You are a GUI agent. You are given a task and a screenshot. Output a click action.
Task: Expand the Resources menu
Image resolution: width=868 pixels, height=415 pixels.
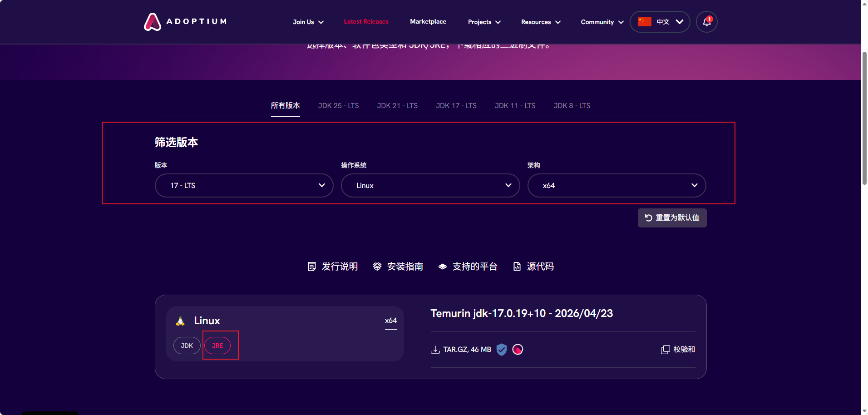pos(541,22)
